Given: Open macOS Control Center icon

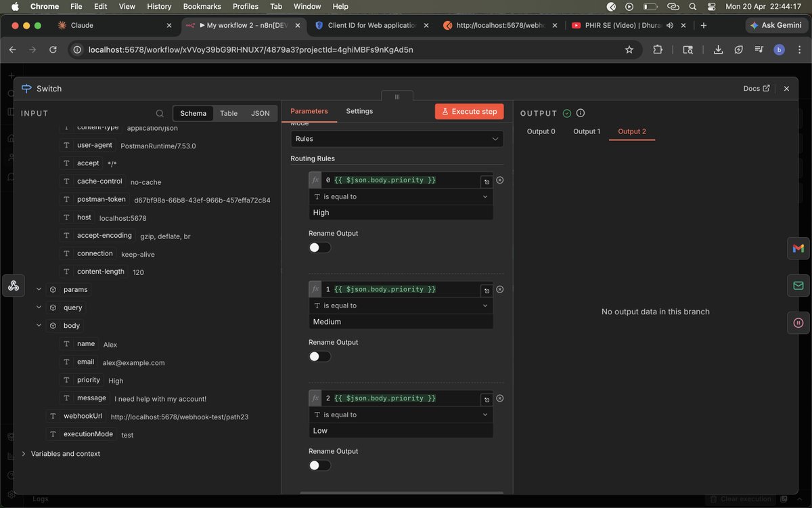Looking at the screenshot, I should [711, 6].
